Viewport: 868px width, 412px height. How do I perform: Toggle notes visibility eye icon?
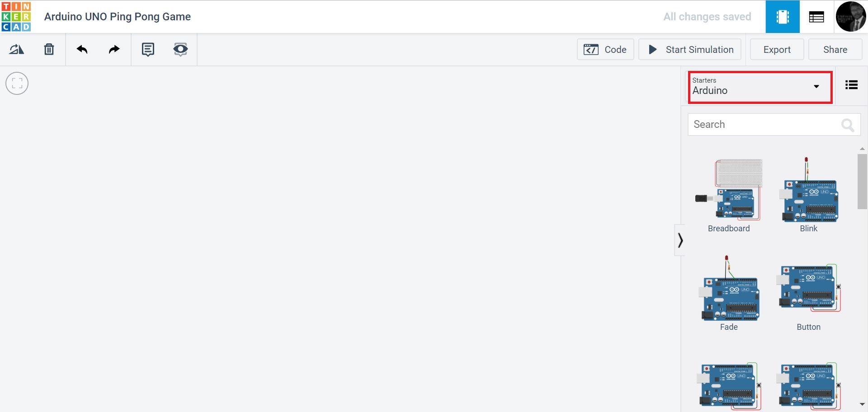[180, 49]
